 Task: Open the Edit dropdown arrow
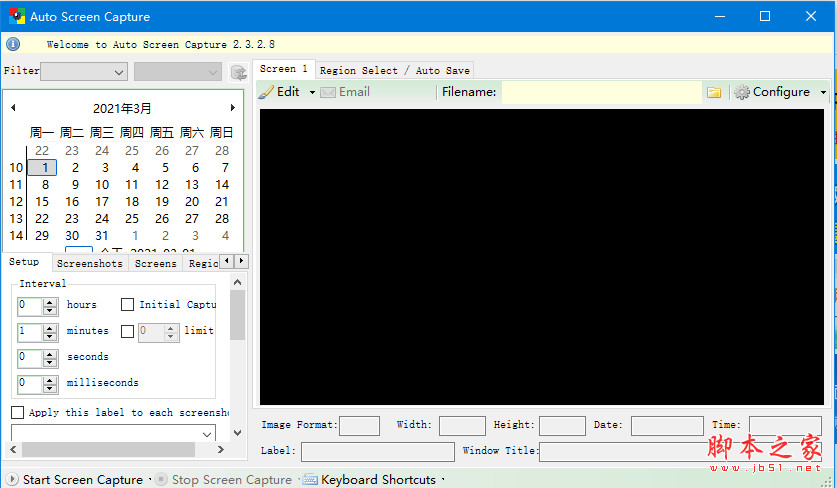pyautogui.click(x=312, y=92)
